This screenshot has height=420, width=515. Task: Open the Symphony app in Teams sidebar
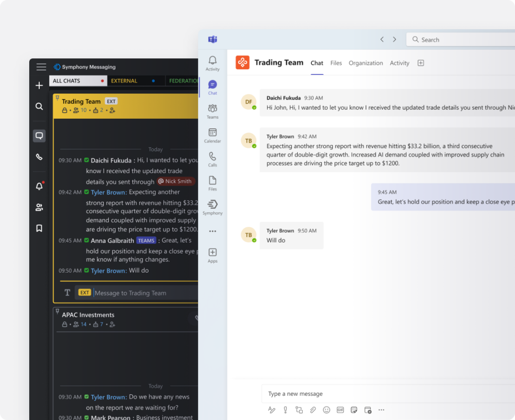pyautogui.click(x=212, y=206)
